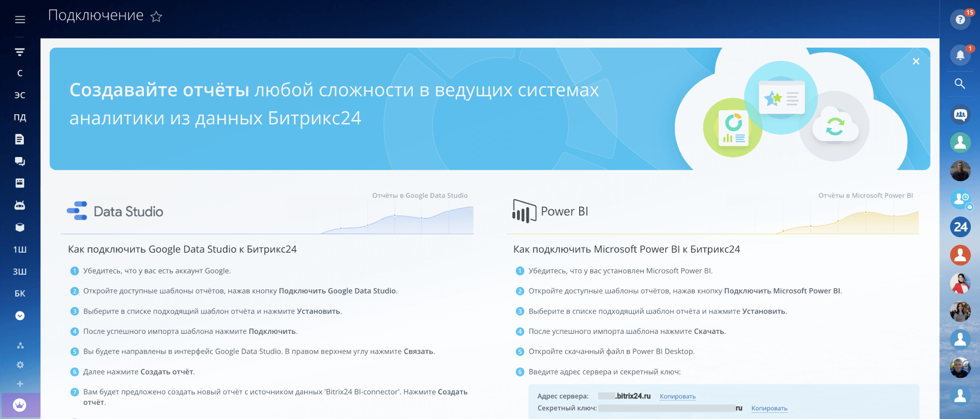Open avatar photo of man above clock-badge avatar
Viewport: 980px width, 419px height.
[x=960, y=171]
